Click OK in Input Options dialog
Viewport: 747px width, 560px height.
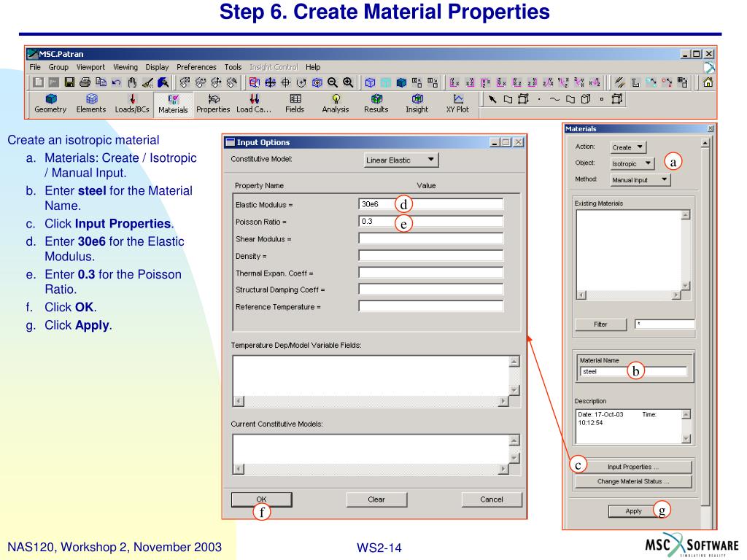(262, 499)
